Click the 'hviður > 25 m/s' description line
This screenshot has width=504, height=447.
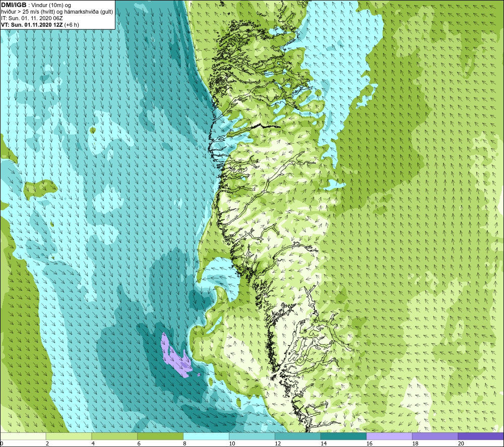click(x=57, y=12)
